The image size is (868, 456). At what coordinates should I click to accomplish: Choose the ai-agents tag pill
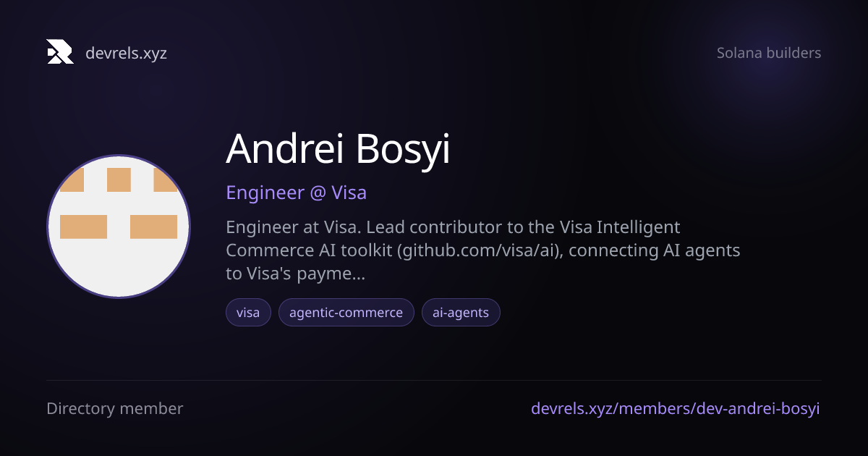pyautogui.click(x=461, y=313)
